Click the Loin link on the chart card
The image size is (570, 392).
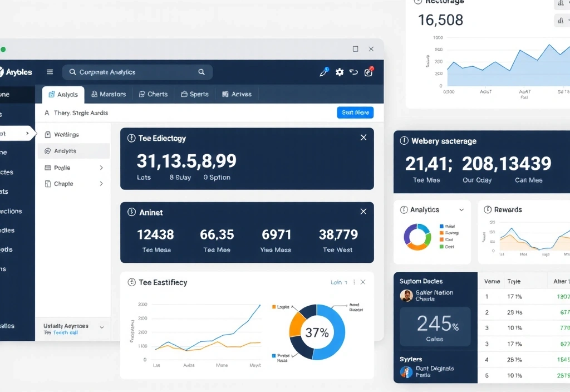point(336,282)
